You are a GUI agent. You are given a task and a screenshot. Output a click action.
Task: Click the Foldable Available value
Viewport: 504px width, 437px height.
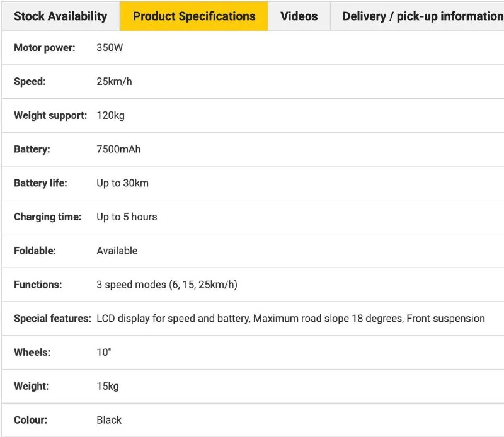[x=117, y=251]
